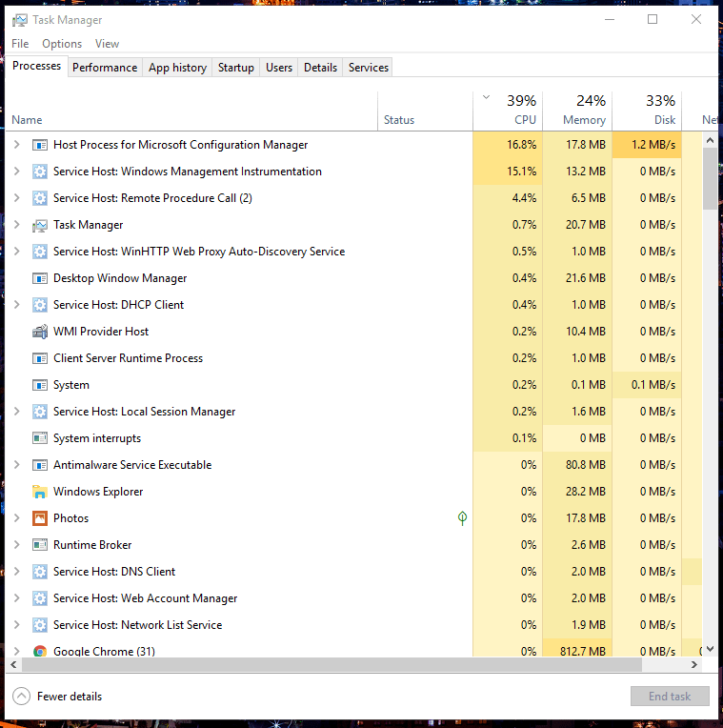Expand the Runtime Broker process entry
Viewport: 723px width, 728px height.
16,545
